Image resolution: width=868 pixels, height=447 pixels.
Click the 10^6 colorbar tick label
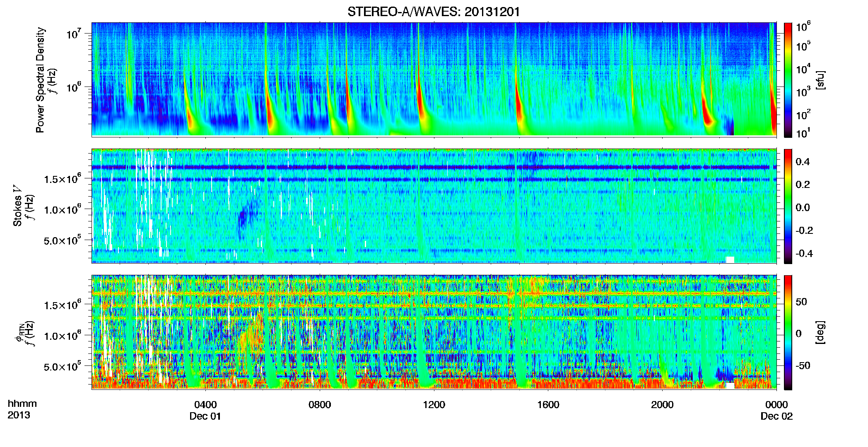pyautogui.click(x=803, y=27)
